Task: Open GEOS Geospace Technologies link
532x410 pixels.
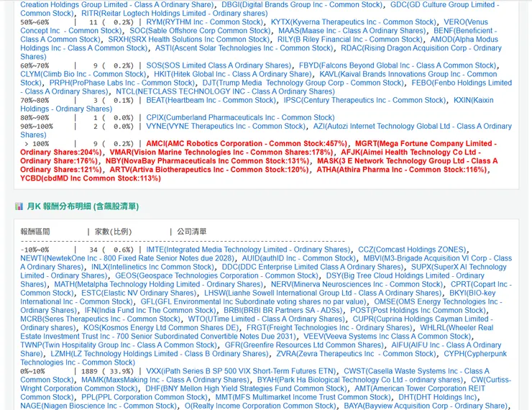Action: click(x=217, y=275)
